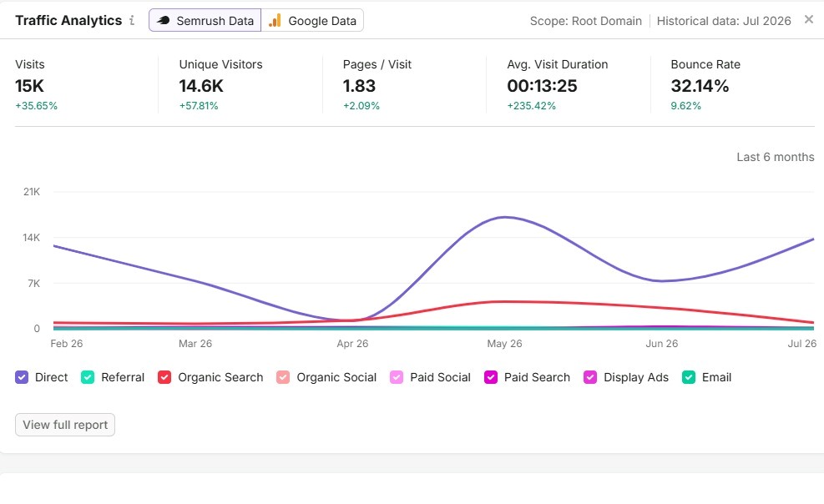Click the Unique Visitors 14.6K metric
824x504 pixels.
point(201,86)
